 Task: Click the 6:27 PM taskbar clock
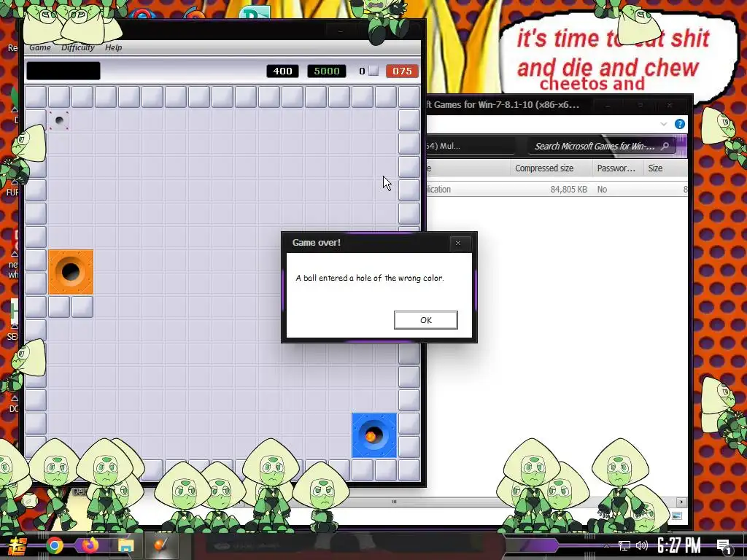coord(679,545)
